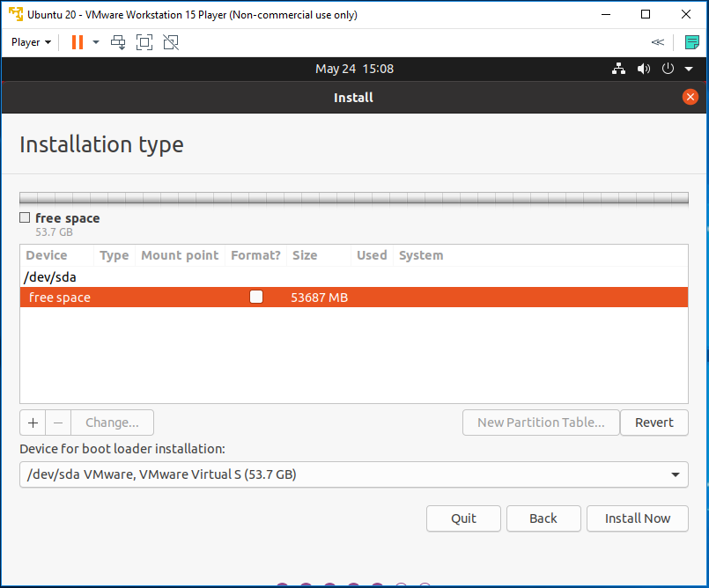Click the disk partition usage bar
Screen dimensions: 709x588
click(x=354, y=198)
